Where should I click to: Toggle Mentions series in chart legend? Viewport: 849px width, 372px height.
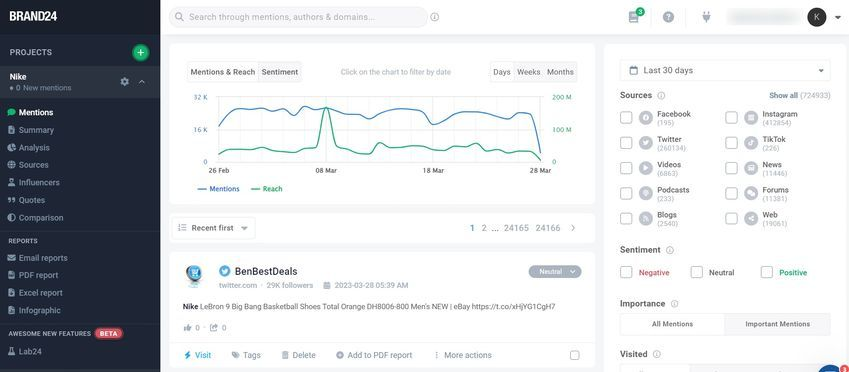click(219, 189)
